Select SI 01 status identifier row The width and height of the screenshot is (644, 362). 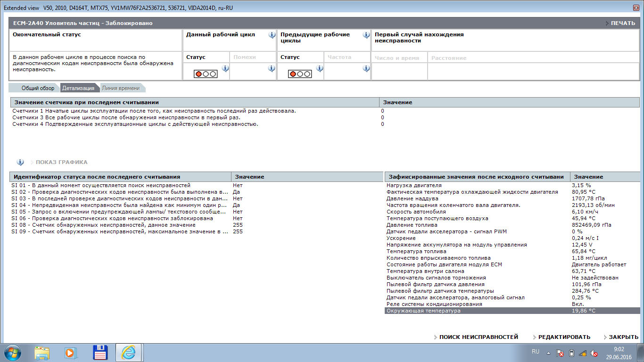(197, 185)
